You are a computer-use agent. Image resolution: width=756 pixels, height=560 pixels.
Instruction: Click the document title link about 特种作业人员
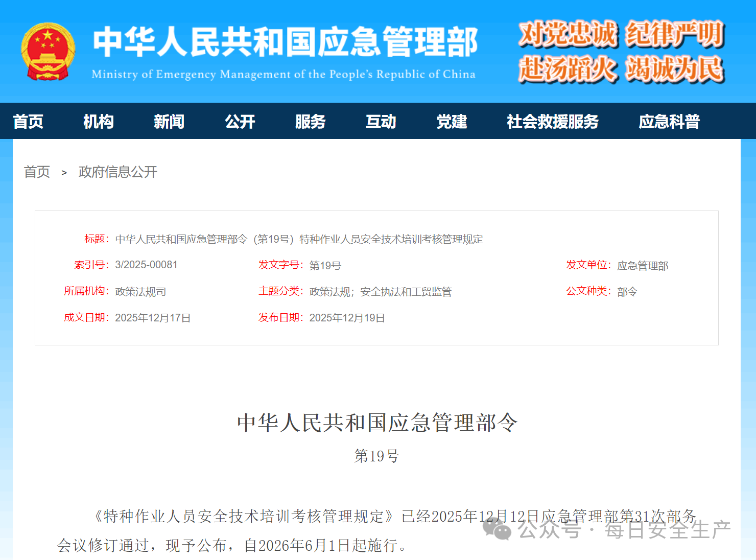point(299,239)
